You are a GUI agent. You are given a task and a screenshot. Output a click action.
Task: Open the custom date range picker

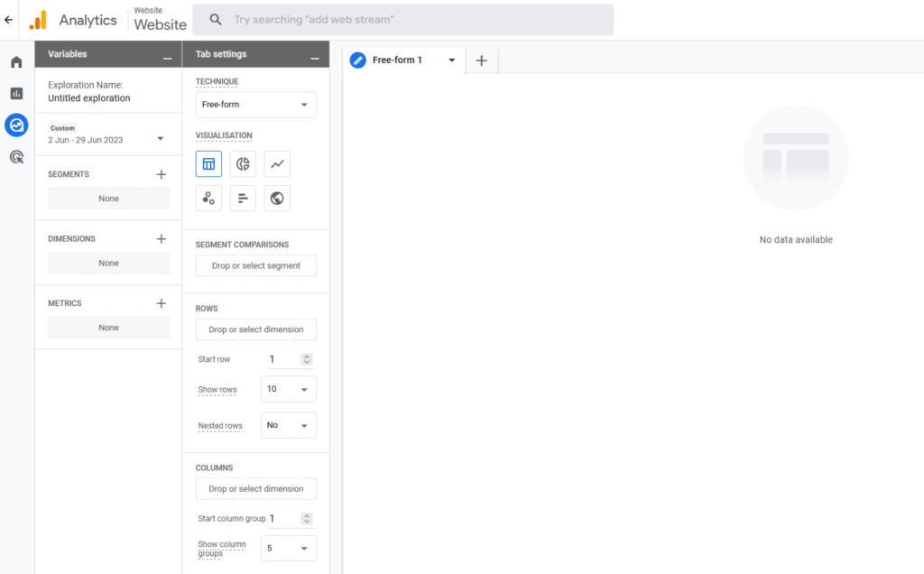[x=106, y=139]
